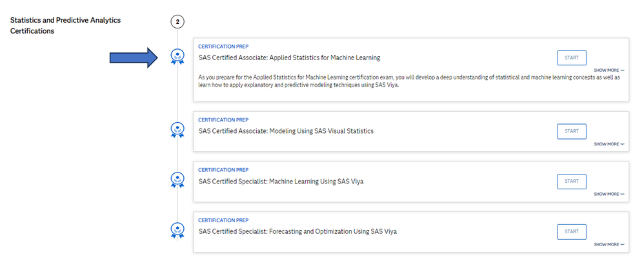Start Machine Learning Using SAS Viya prep

(571, 182)
